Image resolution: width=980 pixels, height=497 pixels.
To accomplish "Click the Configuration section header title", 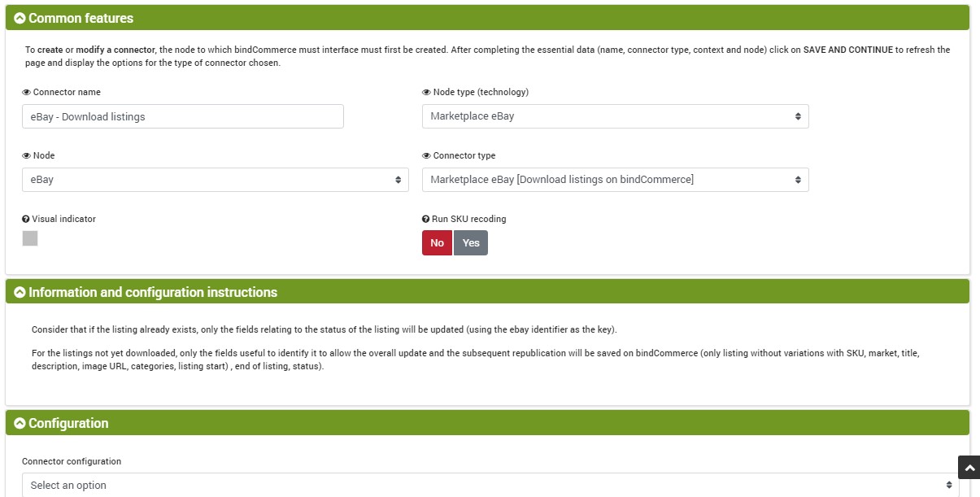I will pos(68,423).
